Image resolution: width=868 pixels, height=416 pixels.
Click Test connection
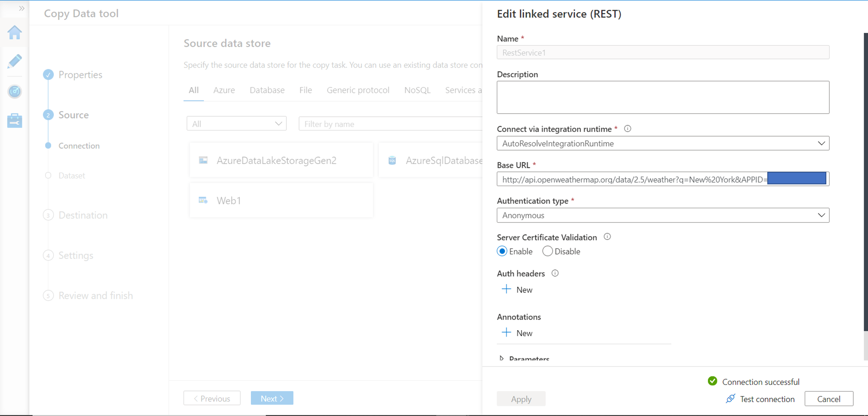point(760,399)
